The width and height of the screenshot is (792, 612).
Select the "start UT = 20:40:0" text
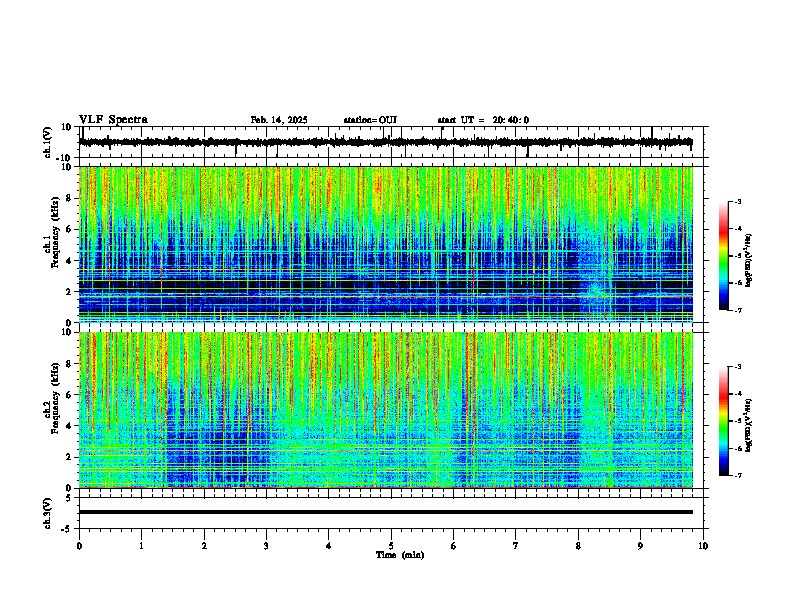(483, 120)
